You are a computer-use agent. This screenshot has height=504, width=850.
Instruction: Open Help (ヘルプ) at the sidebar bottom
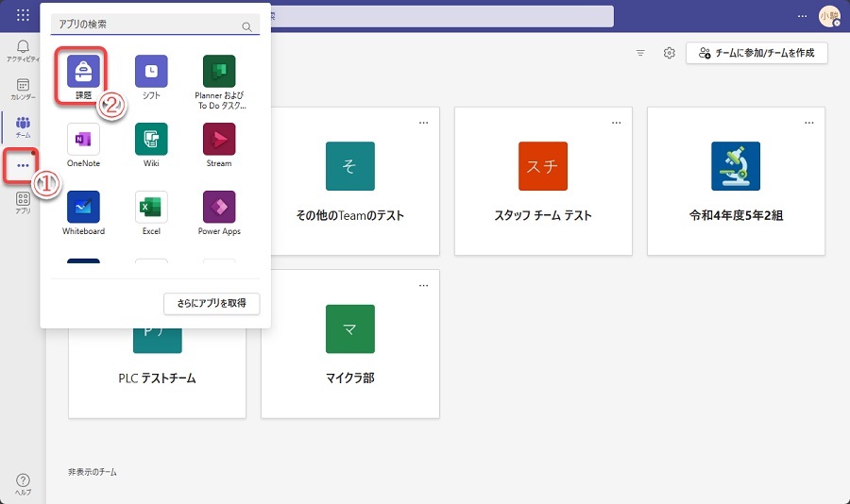[23, 484]
